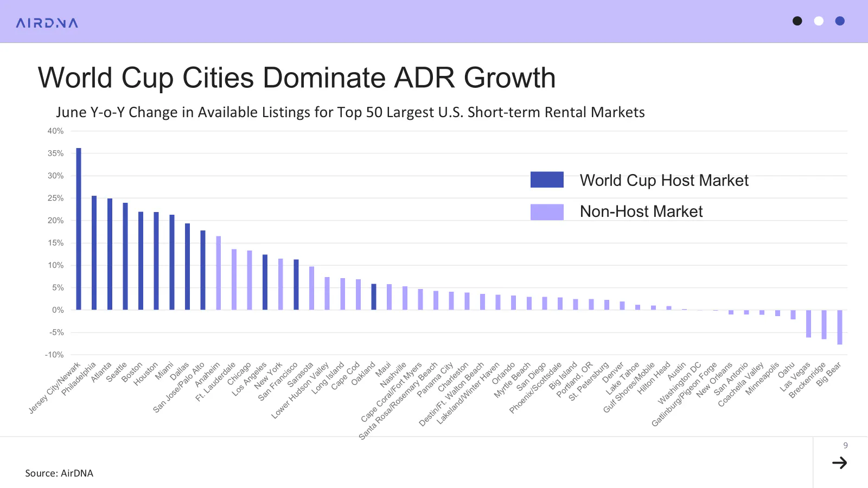This screenshot has height=488, width=868.
Task: Click the Non-Host Market legend swatch
Action: point(547,211)
